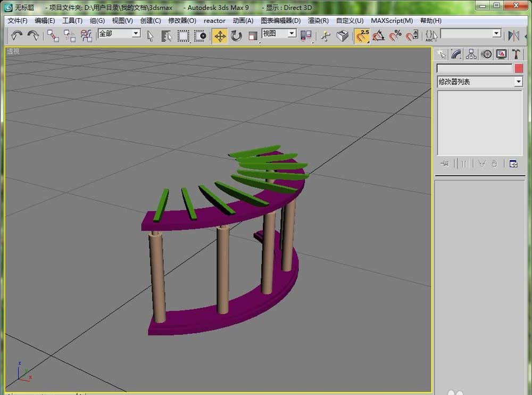Open Select by Name list tool

pos(167,36)
